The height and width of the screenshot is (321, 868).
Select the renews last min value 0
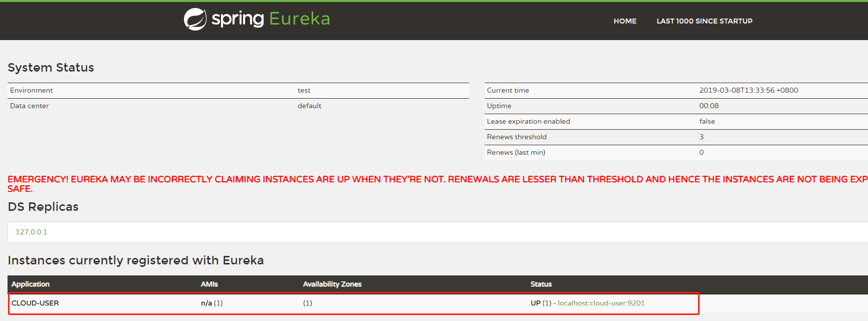point(702,152)
